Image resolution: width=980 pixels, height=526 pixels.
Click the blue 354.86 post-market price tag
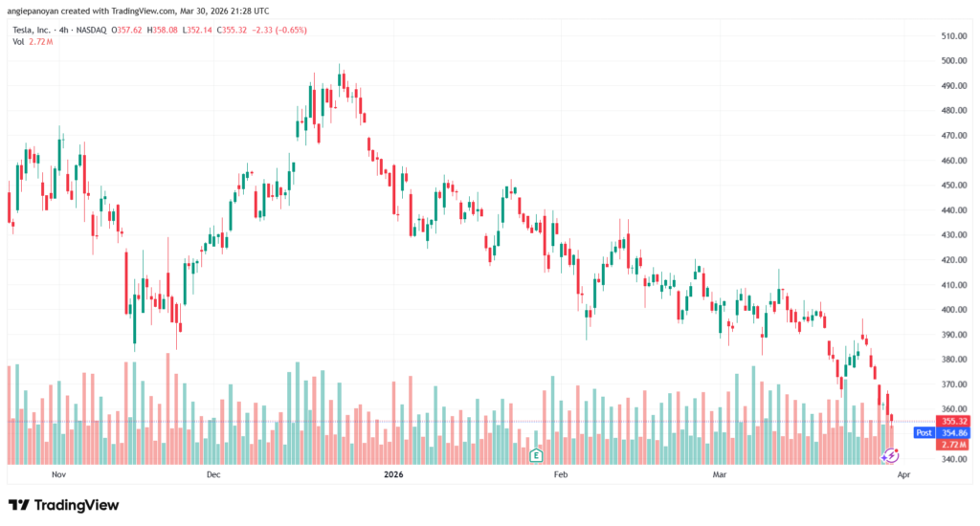955,432
